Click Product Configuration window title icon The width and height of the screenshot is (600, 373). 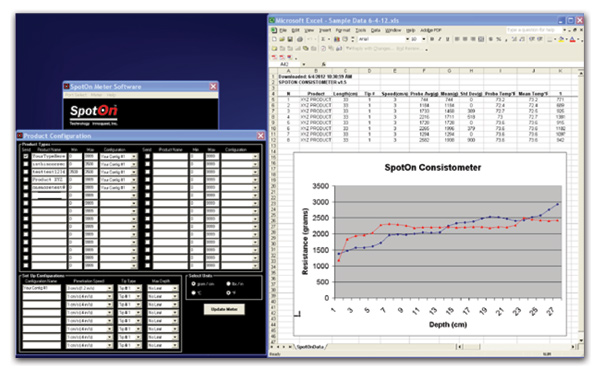20,135
